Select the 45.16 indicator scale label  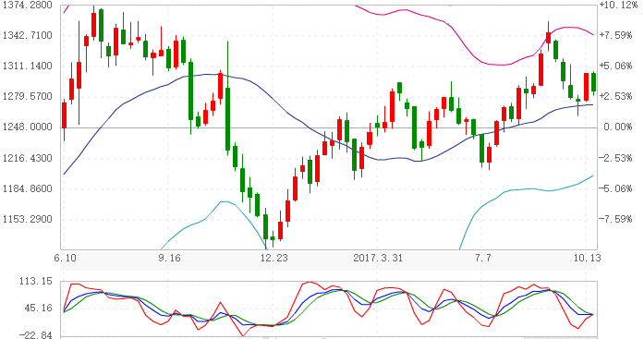(x=39, y=308)
